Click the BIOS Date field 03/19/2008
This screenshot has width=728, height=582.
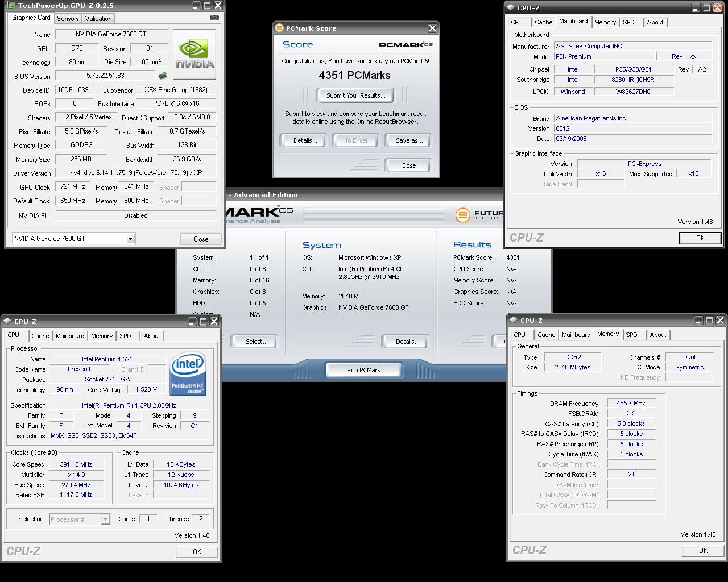click(x=632, y=139)
